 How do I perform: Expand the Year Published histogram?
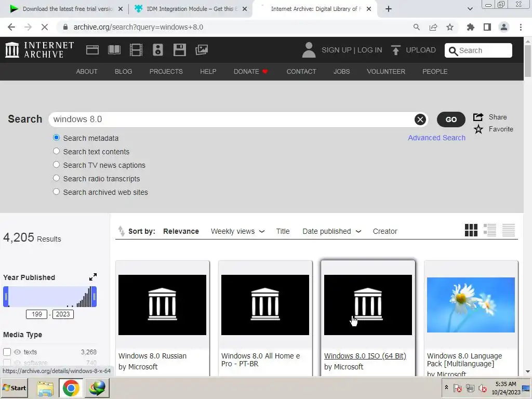pyautogui.click(x=92, y=277)
